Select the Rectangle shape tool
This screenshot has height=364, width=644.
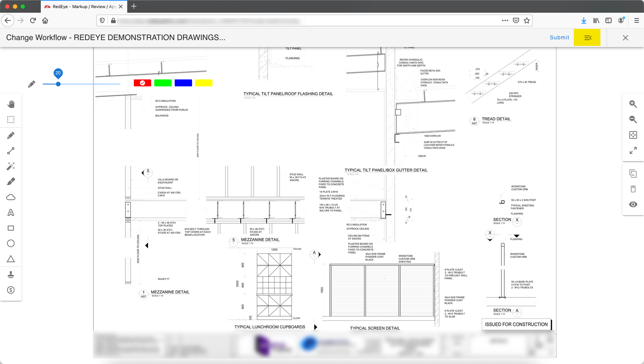pyautogui.click(x=11, y=228)
